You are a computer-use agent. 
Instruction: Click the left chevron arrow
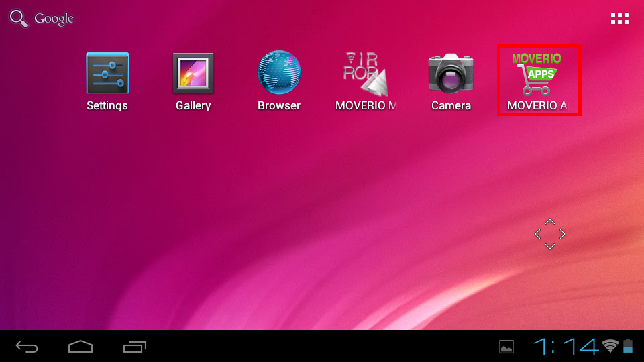click(537, 234)
